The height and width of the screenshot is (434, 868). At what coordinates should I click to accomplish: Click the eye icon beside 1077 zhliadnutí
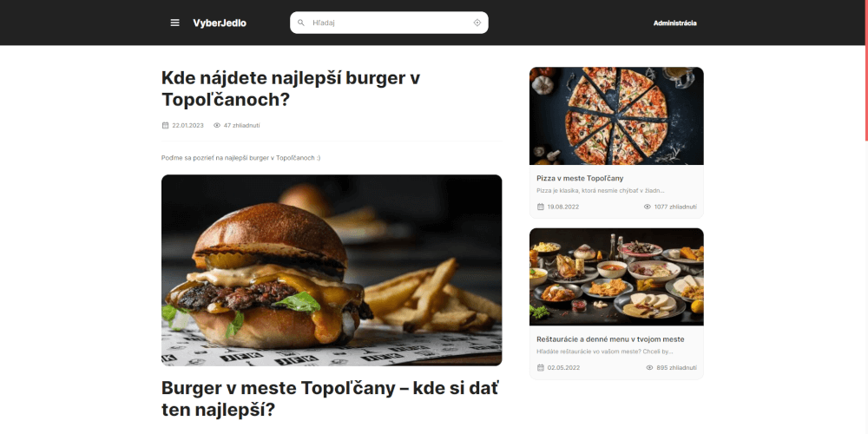click(x=648, y=207)
